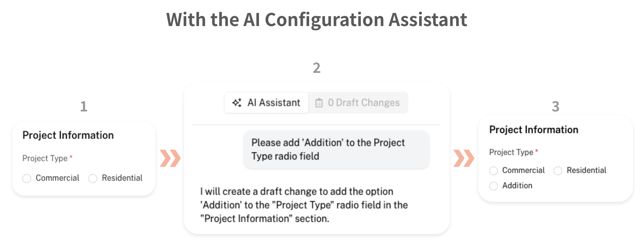
Task: Open the 0 Draft Changes tab
Action: (x=358, y=103)
